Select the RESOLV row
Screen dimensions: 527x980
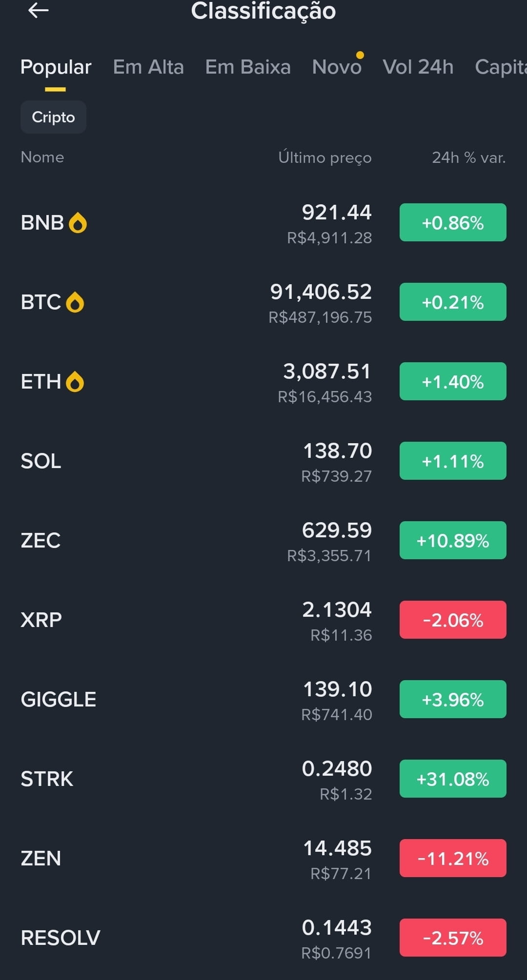point(263,938)
